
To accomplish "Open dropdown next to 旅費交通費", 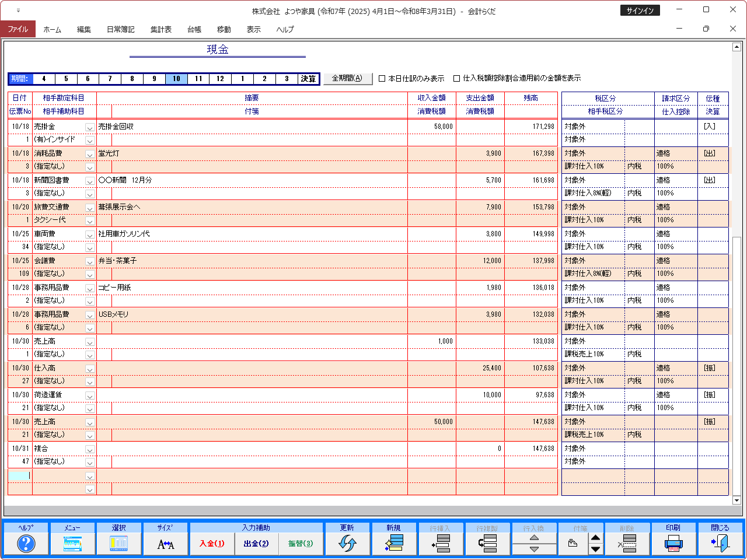I will [x=90, y=208].
